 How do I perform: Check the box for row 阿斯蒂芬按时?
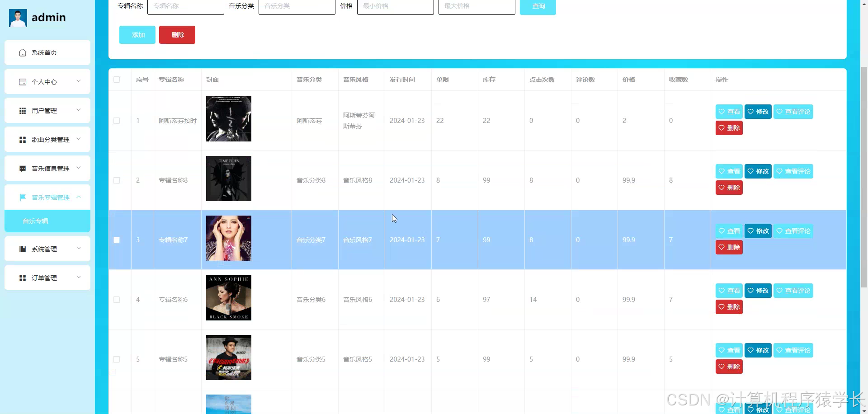click(x=117, y=121)
